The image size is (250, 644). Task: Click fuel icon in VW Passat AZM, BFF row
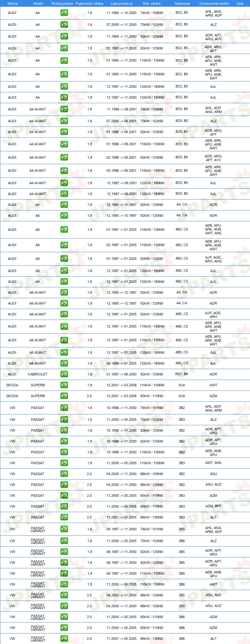64,506
